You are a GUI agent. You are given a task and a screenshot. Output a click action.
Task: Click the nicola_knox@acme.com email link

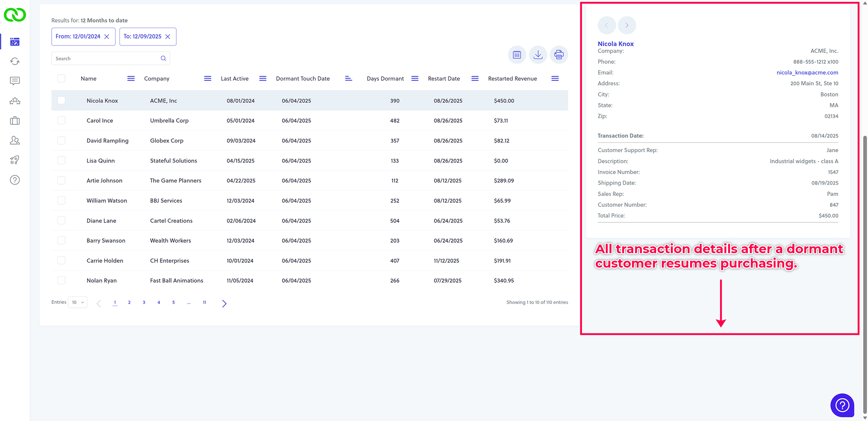pyautogui.click(x=807, y=72)
